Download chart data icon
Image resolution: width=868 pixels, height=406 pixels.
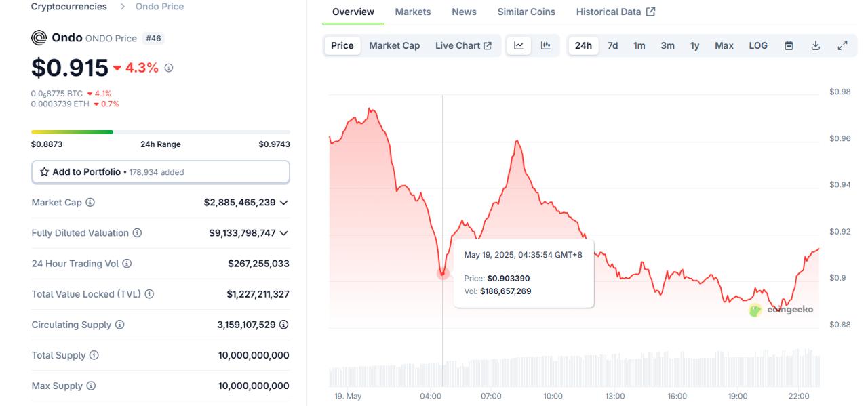click(816, 45)
